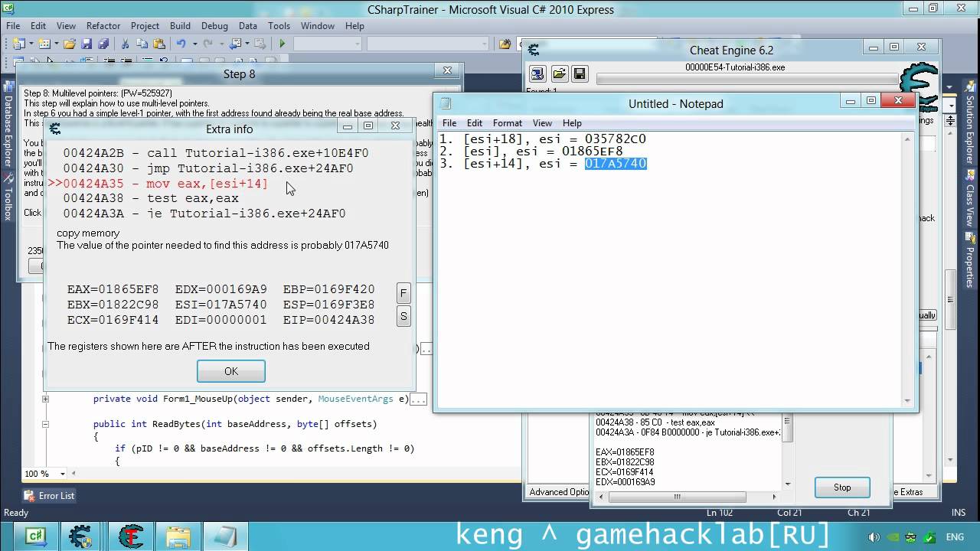Click OK in the Extra info dialog
The width and height of the screenshot is (980, 551).
click(231, 371)
